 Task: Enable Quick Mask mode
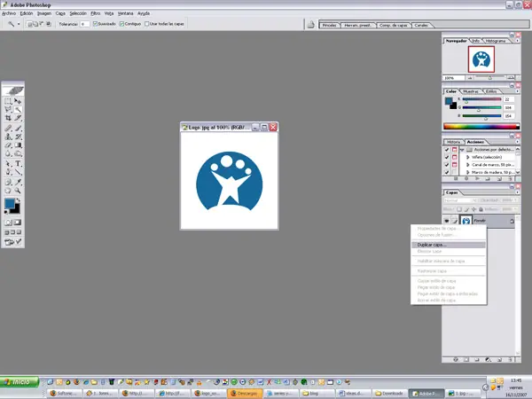click(x=18, y=223)
